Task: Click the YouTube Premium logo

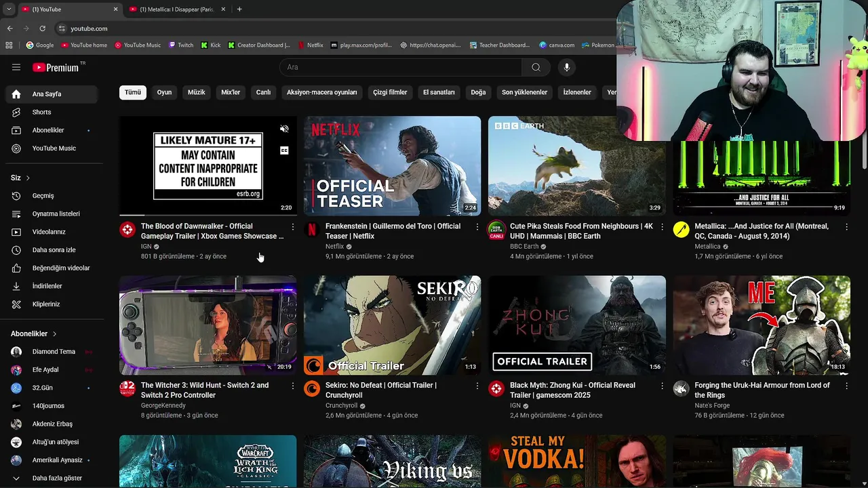Action: (57, 67)
